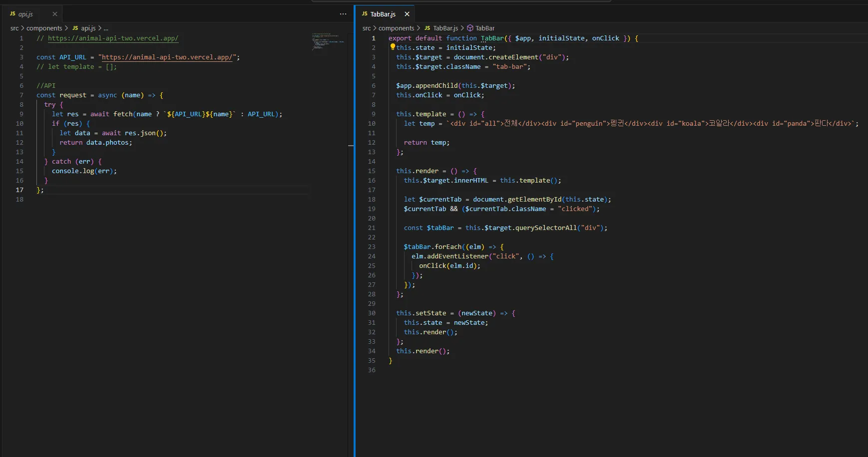Open the api.js file breadcrumb
This screenshot has height=457, width=868.
tap(84, 28)
